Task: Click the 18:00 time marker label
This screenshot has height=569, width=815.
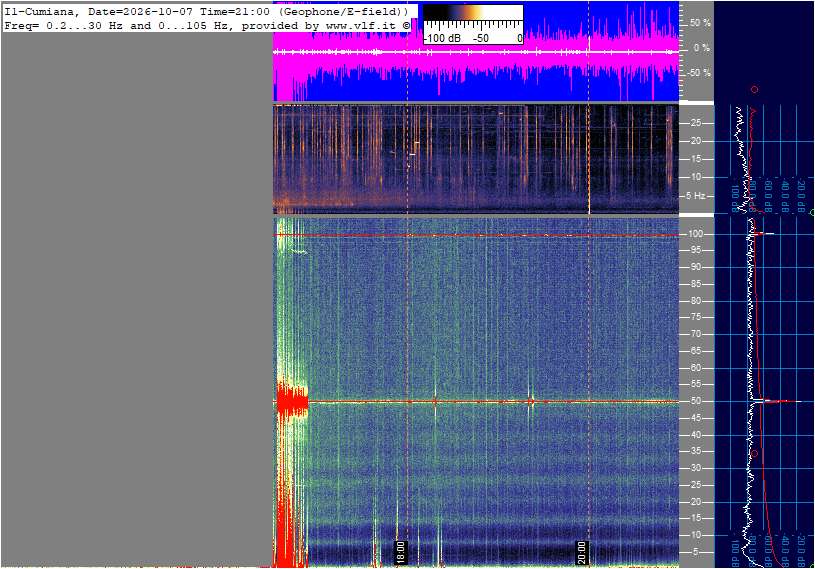Action: (x=400, y=552)
